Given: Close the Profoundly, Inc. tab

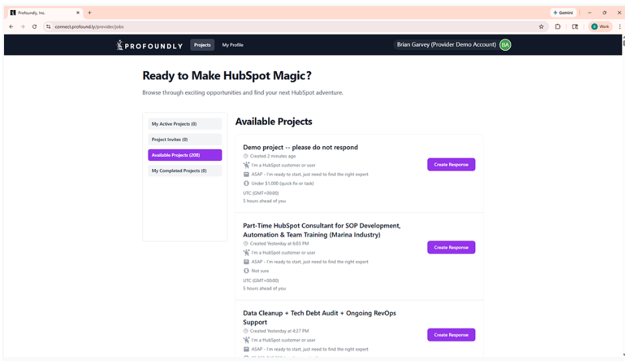Looking at the screenshot, I should (x=78, y=13).
